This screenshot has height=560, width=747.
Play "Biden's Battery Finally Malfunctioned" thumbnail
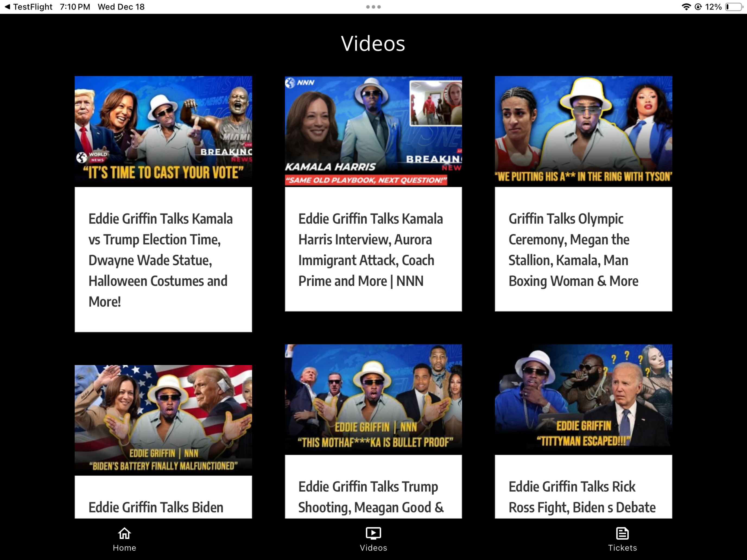coord(163,420)
